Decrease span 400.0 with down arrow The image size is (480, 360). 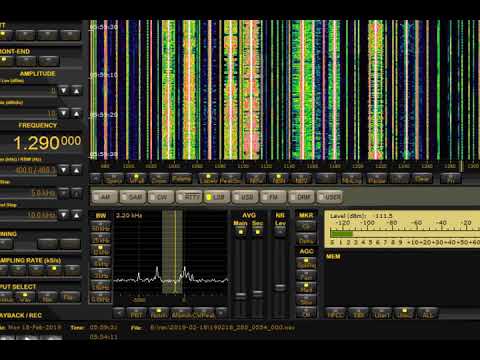(x=63, y=170)
